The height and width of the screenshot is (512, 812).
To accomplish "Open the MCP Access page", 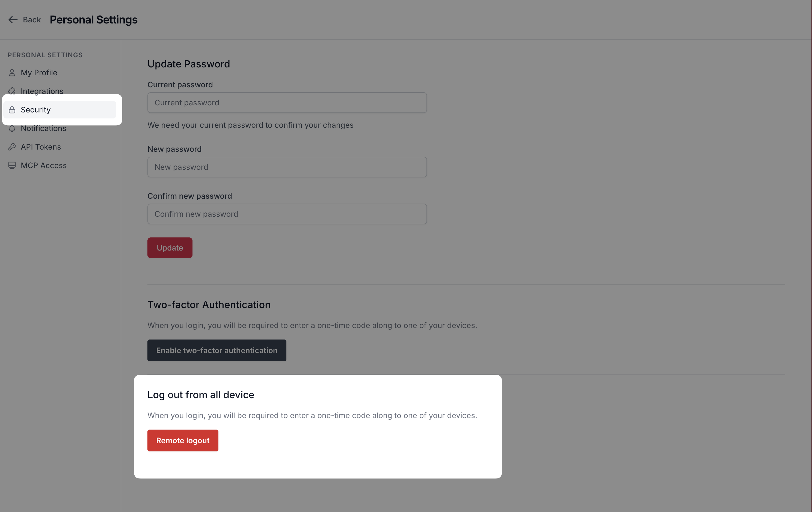I will [44, 165].
